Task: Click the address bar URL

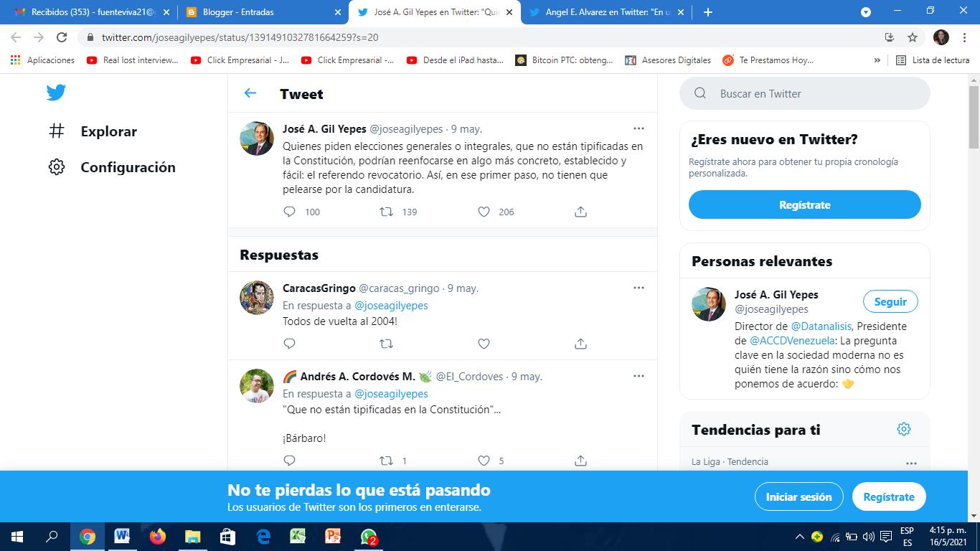Action: (240, 37)
